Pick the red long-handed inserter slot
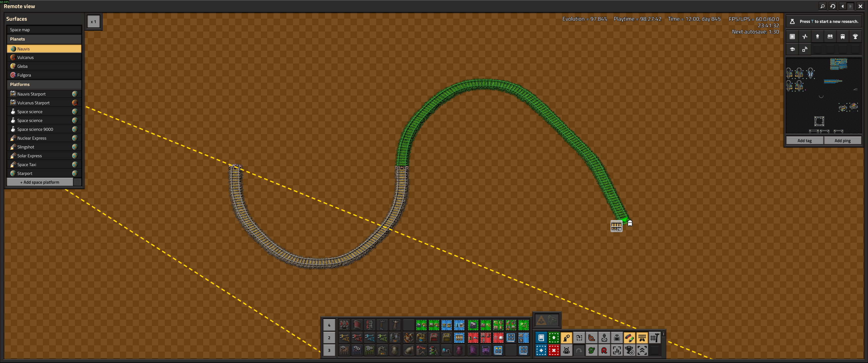Screen dimensions: 868x363 coord(357,337)
